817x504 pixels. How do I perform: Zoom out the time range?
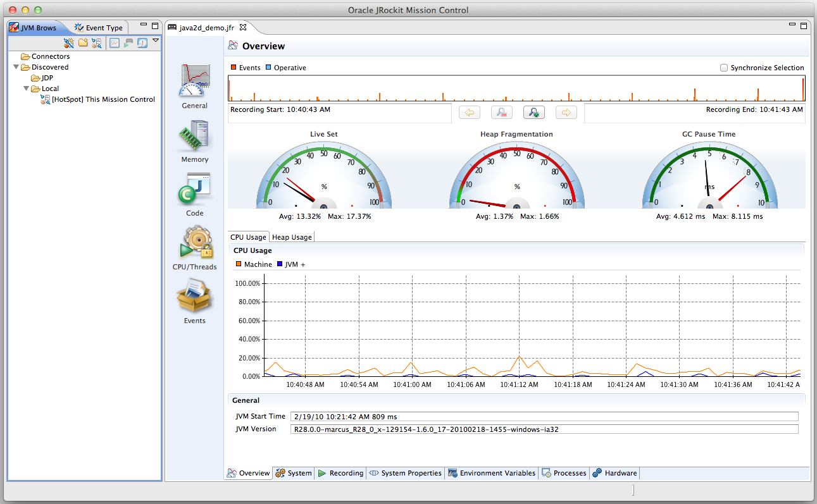point(502,113)
